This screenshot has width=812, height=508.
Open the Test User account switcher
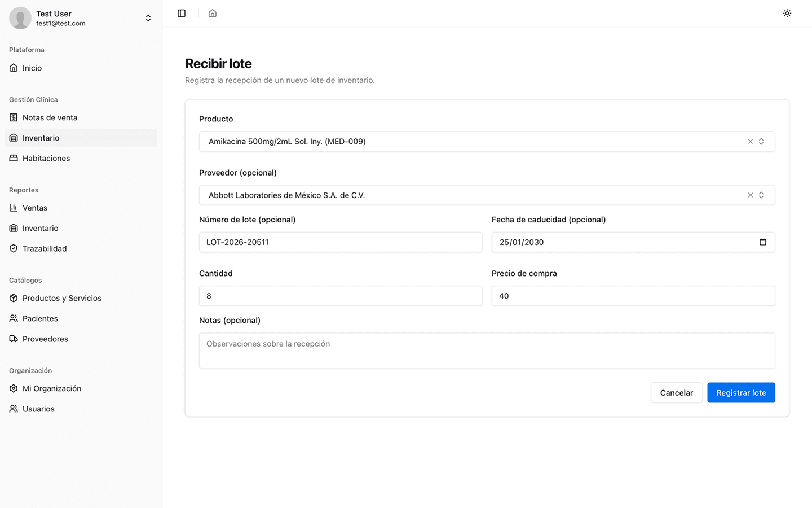[148, 18]
